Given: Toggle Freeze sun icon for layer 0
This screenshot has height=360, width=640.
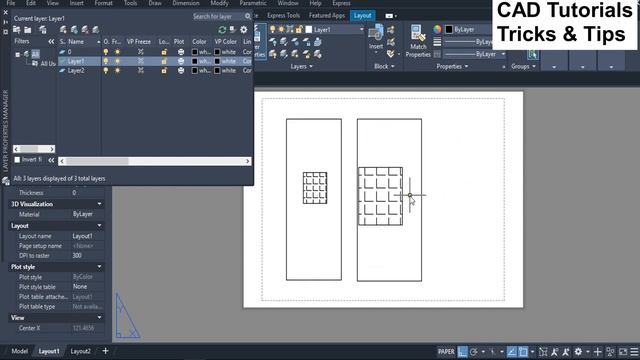Looking at the screenshot, I should [x=118, y=52].
